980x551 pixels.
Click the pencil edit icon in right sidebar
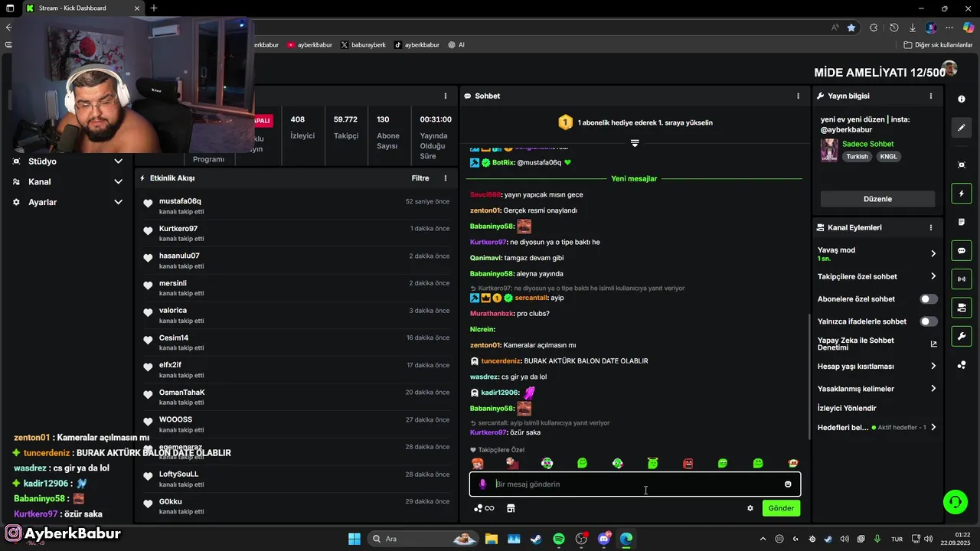(x=962, y=128)
